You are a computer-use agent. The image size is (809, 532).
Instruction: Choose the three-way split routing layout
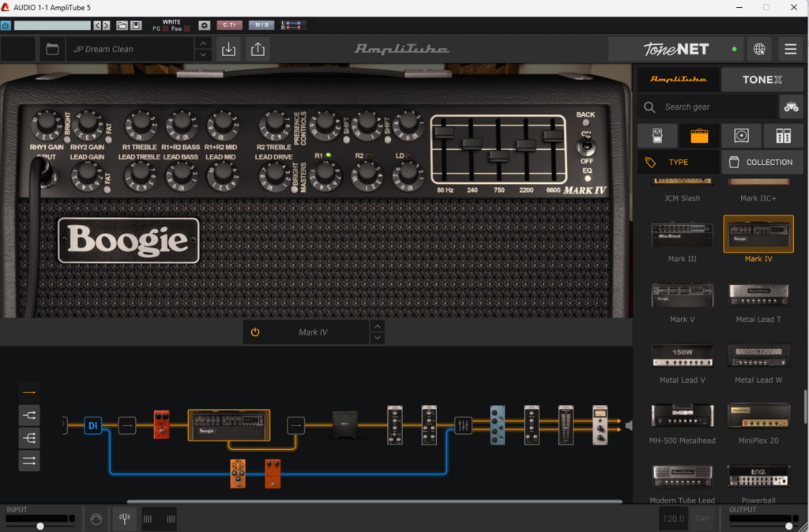click(x=29, y=437)
